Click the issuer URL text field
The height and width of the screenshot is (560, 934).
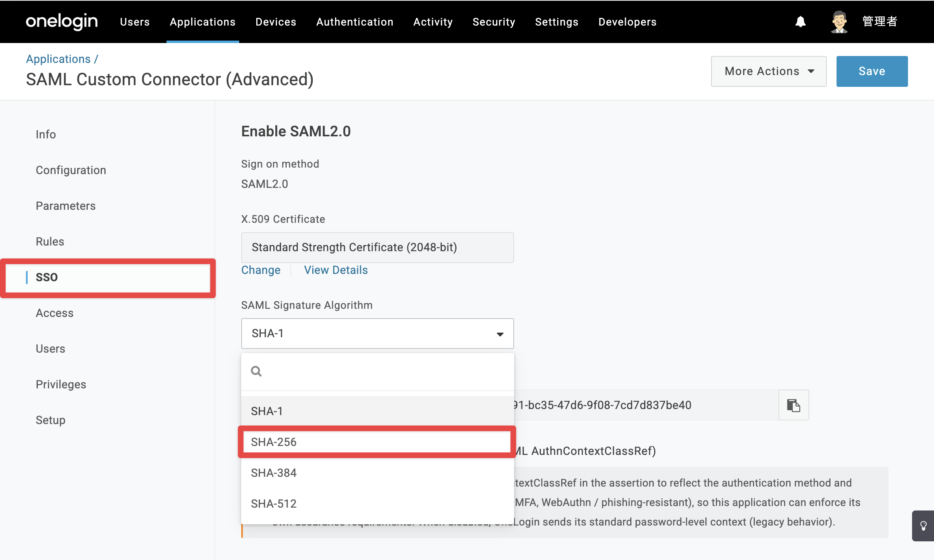pyautogui.click(x=646, y=405)
